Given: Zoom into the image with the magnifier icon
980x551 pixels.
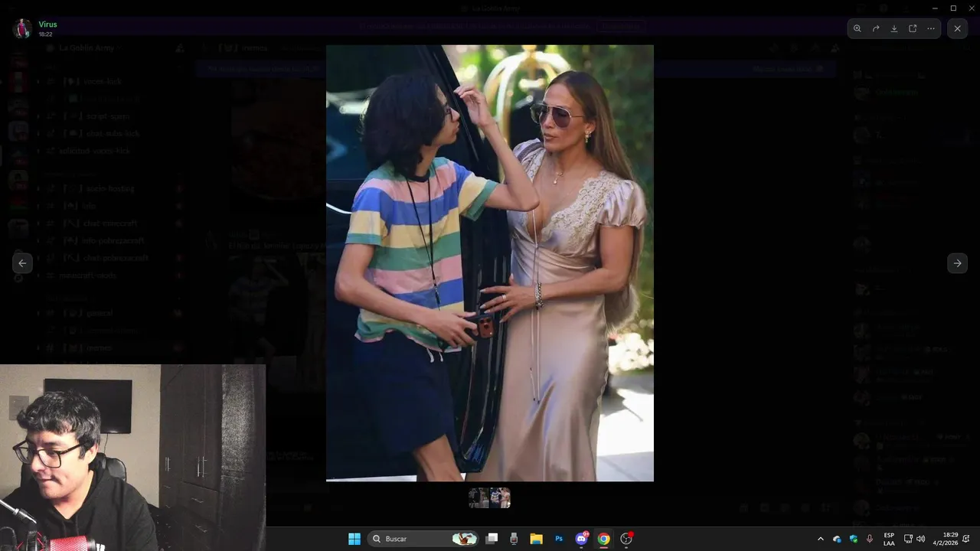Looking at the screenshot, I should tap(857, 28).
